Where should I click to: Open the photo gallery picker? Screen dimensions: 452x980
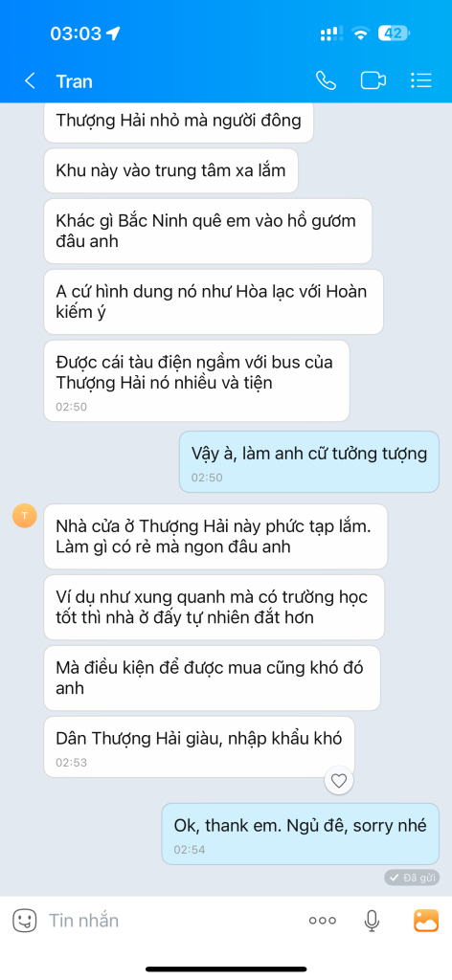426,920
